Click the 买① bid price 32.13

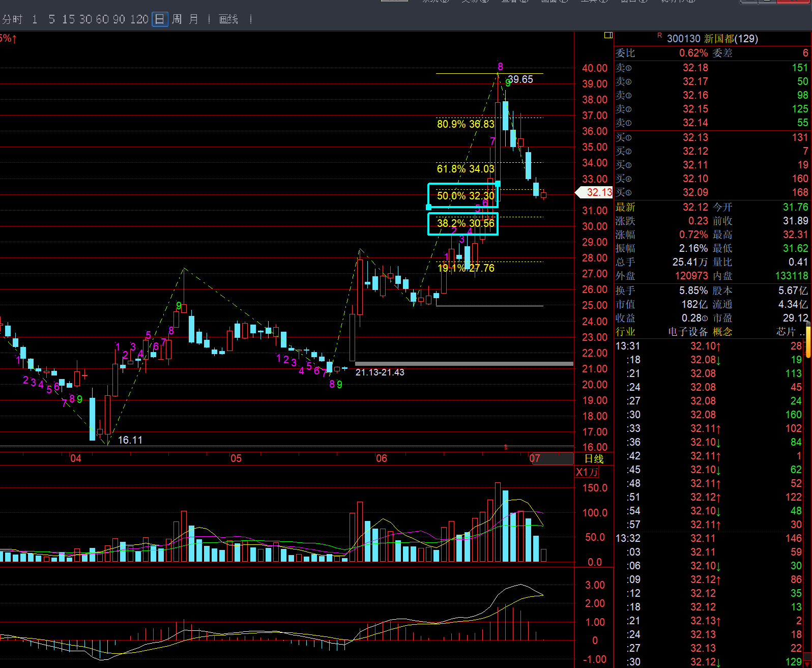coord(695,137)
